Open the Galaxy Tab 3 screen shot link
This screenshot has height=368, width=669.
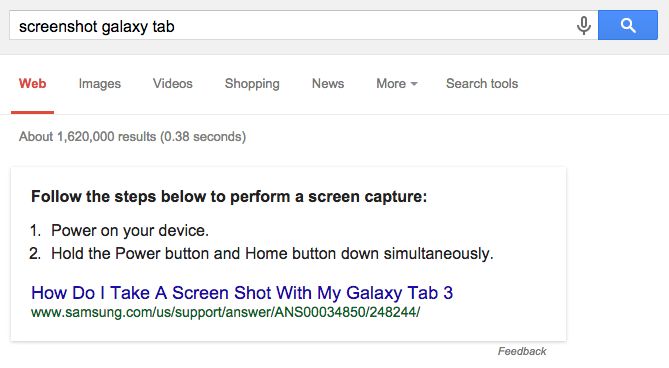point(242,293)
